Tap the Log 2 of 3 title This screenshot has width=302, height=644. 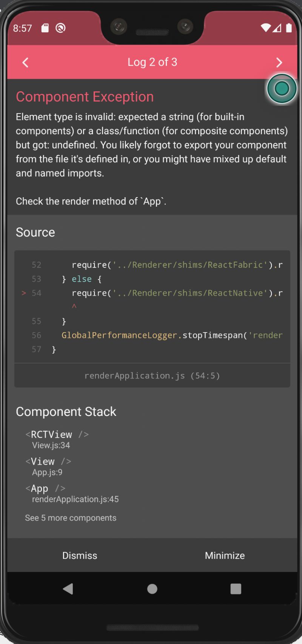point(152,62)
